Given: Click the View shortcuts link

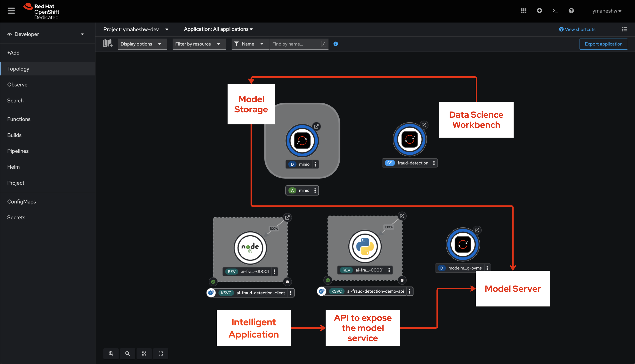Looking at the screenshot, I should pos(578,29).
